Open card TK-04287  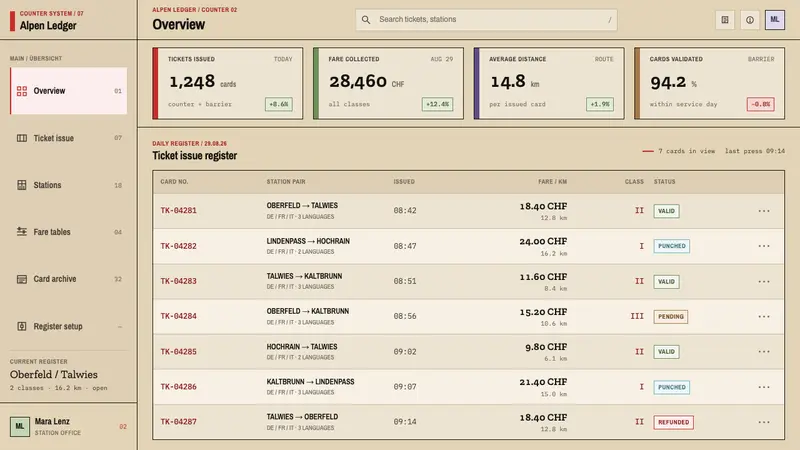(x=178, y=421)
